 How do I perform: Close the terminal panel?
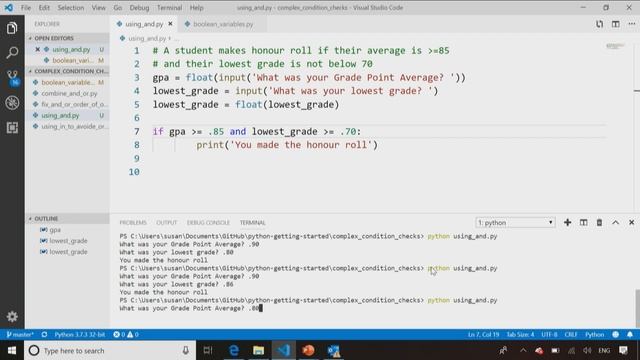pyautogui.click(x=631, y=222)
